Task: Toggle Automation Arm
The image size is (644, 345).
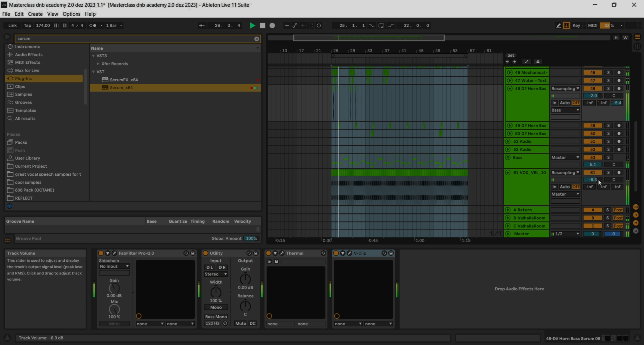Action: point(295,25)
